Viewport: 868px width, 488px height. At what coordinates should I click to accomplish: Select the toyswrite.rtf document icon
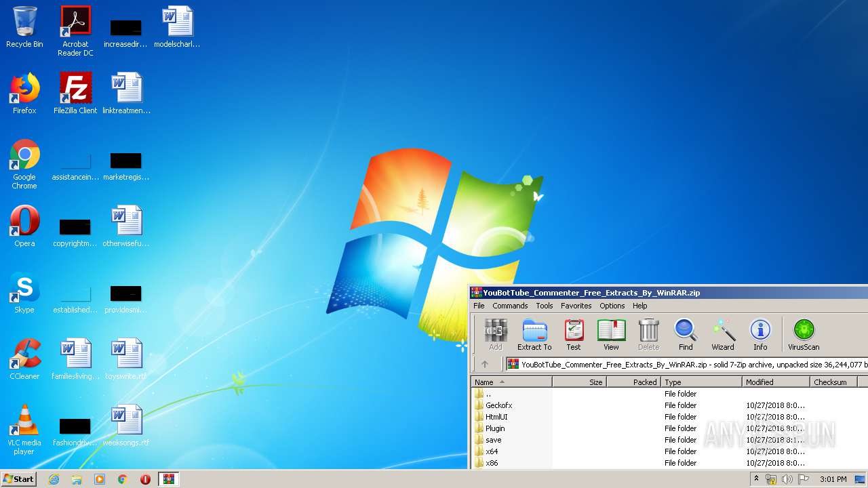tap(126, 359)
